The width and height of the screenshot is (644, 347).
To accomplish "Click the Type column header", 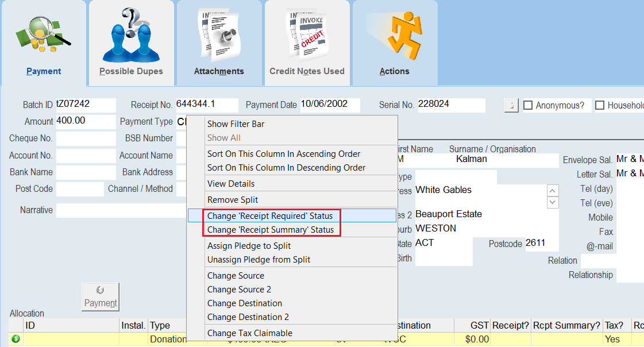I will [x=167, y=326].
